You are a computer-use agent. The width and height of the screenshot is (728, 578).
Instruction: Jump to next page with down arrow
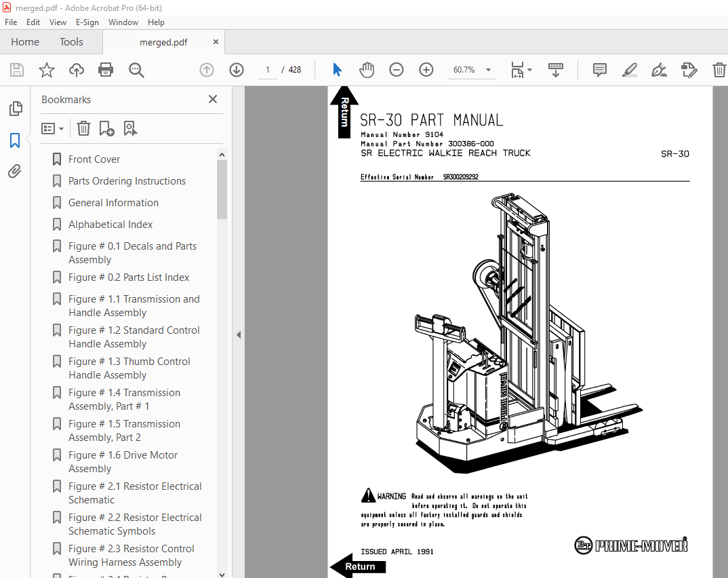(236, 69)
